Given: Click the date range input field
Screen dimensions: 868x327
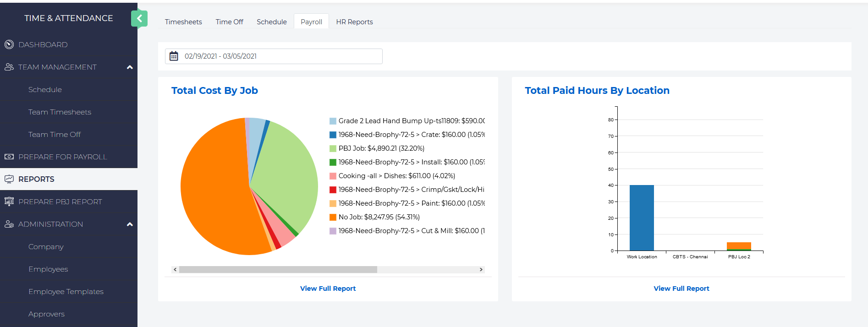Looking at the screenshot, I should click(280, 56).
